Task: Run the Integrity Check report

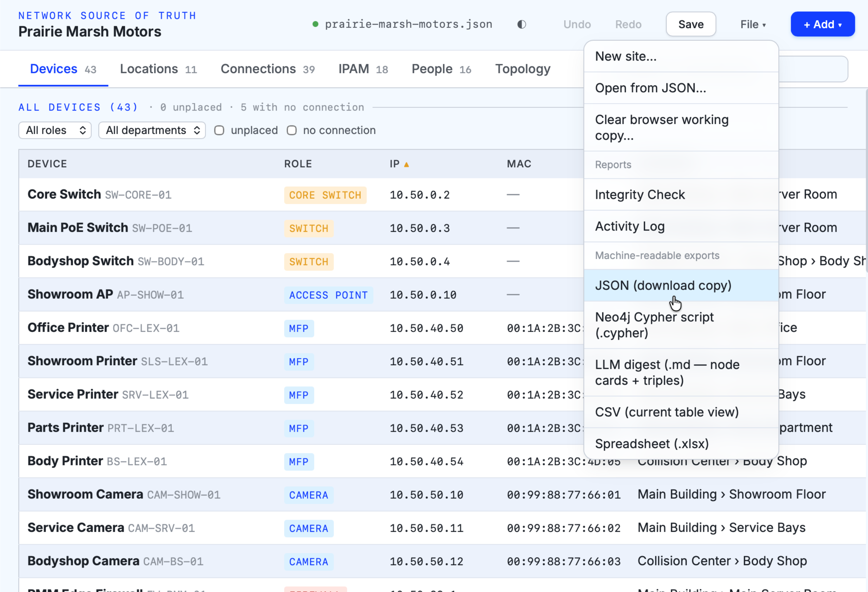Action: 681,195
